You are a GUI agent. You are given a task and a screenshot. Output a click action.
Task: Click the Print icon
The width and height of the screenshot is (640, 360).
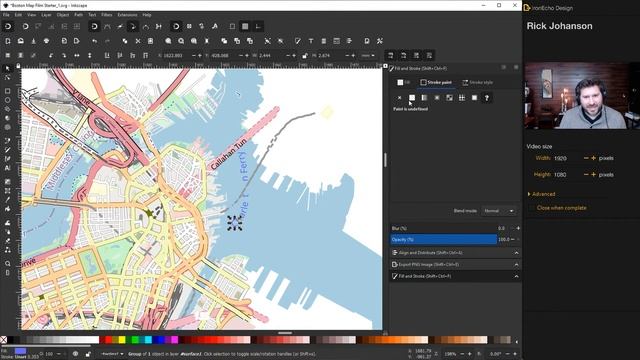(46, 41)
